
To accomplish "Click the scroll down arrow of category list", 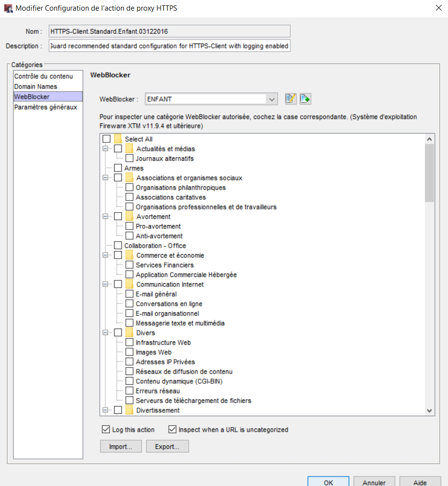I will point(429,410).
